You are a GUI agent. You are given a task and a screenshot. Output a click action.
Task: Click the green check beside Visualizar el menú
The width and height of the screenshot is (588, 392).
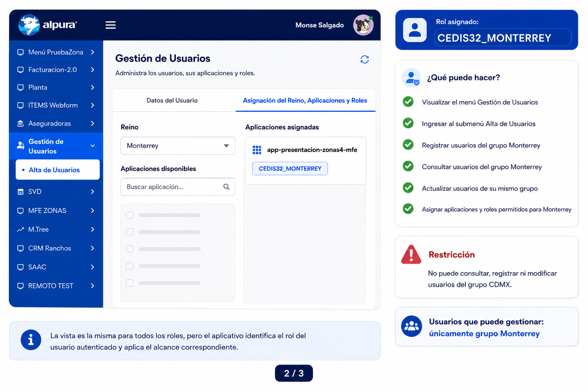point(408,102)
